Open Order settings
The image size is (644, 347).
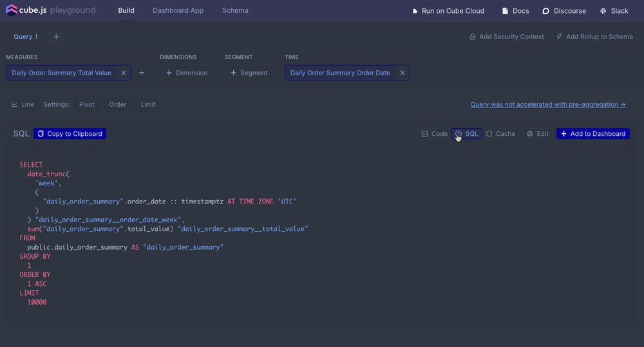(117, 104)
